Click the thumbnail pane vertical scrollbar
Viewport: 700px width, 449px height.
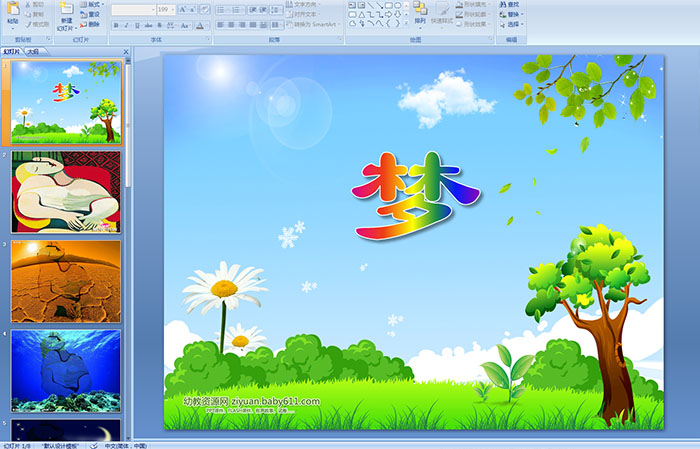[129, 249]
